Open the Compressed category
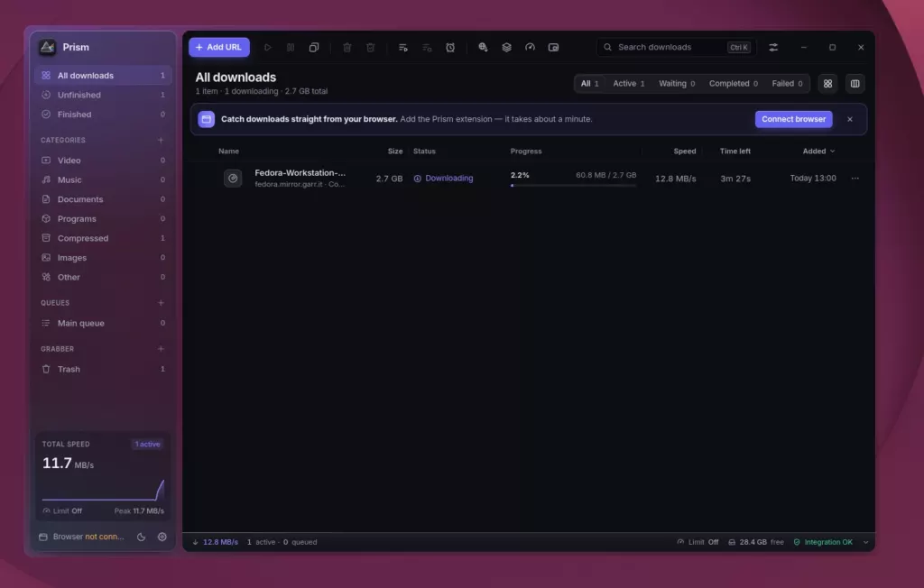924x588 pixels. 103,238
